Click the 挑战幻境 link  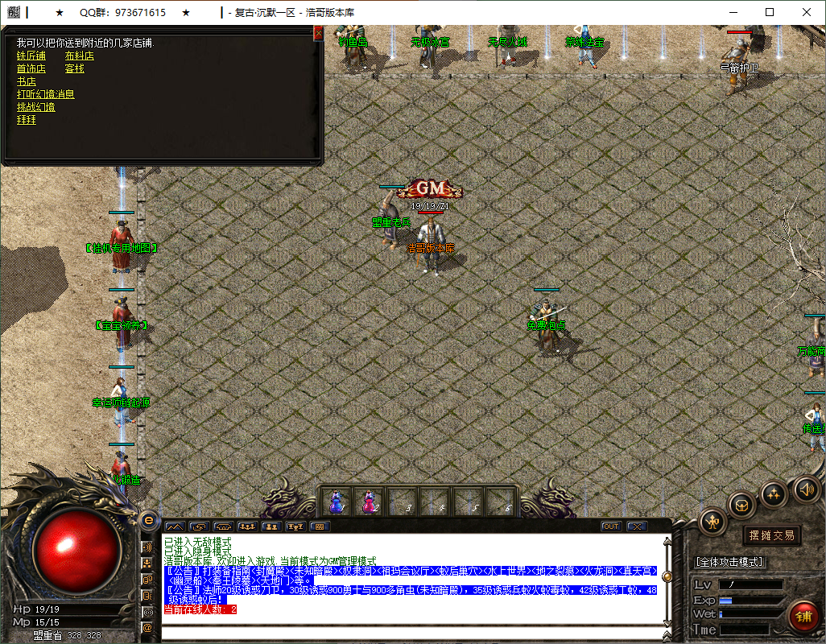35,107
